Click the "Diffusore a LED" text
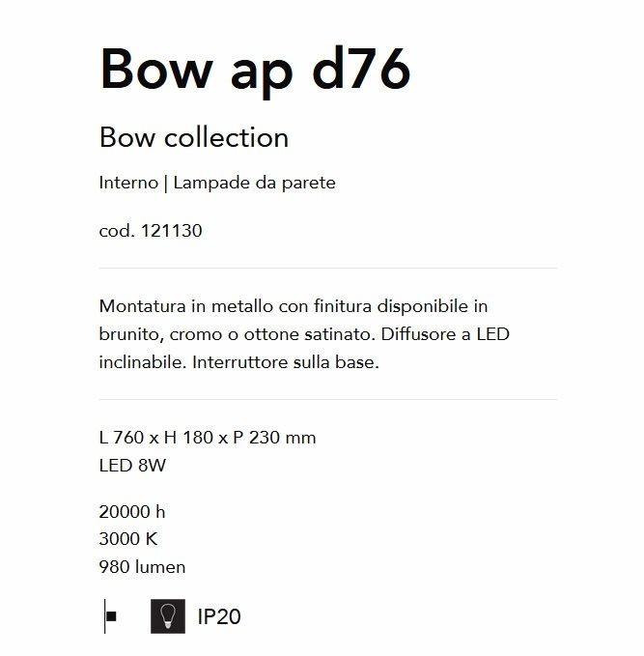 coord(445,334)
